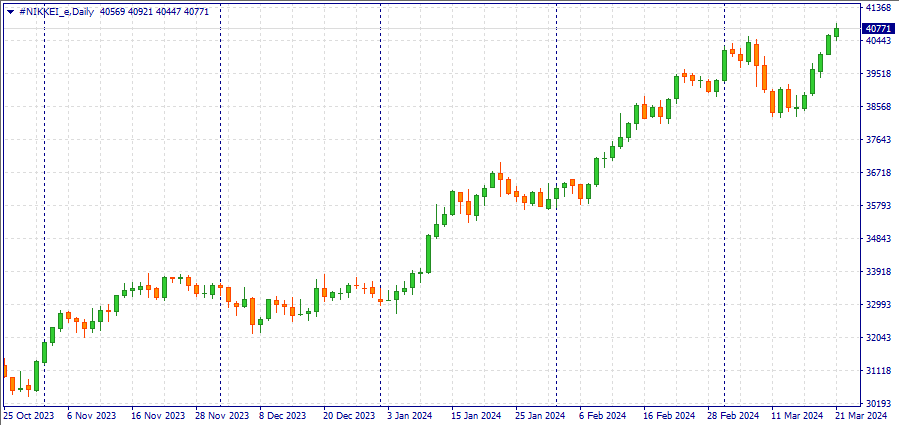Screen dimensions: 899x425
Task: Click the #NIKKEI_e,Daily symbol label
Action: (x=56, y=11)
